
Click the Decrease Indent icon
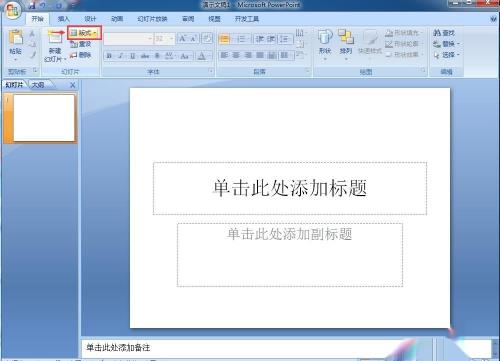(260, 39)
